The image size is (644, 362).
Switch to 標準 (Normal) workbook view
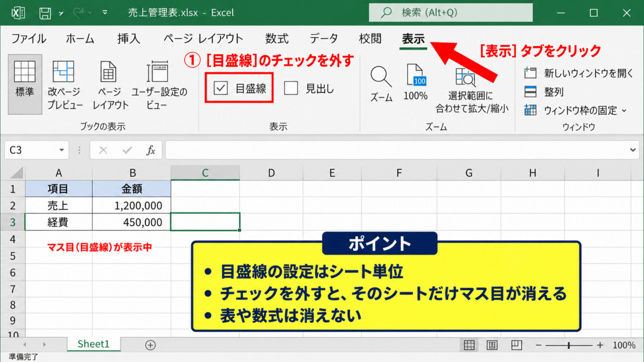coord(25,84)
